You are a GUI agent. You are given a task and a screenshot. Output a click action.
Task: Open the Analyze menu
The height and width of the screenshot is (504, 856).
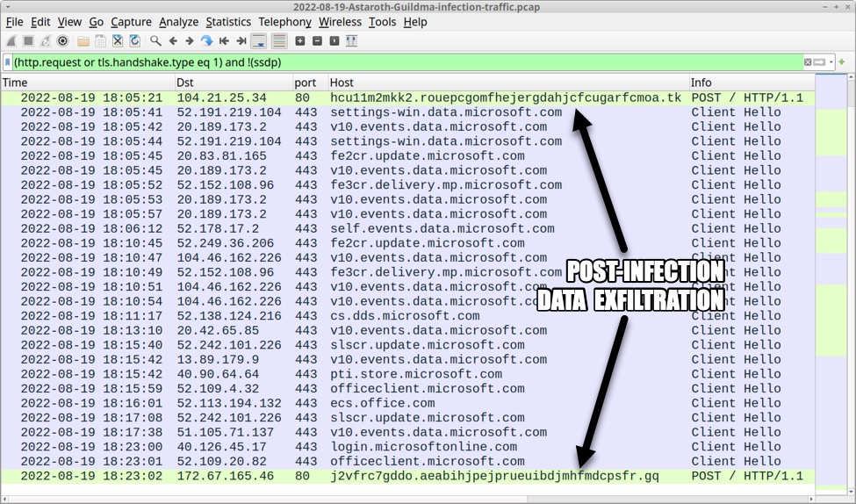179,22
